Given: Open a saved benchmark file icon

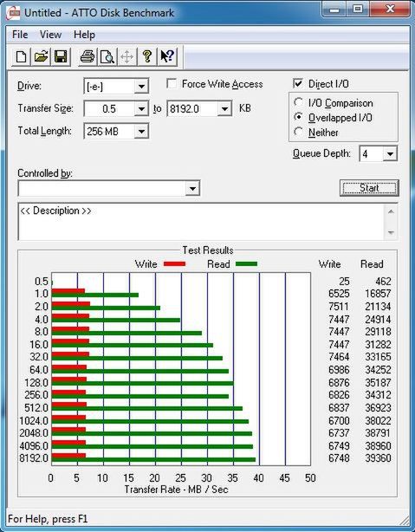Looking at the screenshot, I should 41,56.
